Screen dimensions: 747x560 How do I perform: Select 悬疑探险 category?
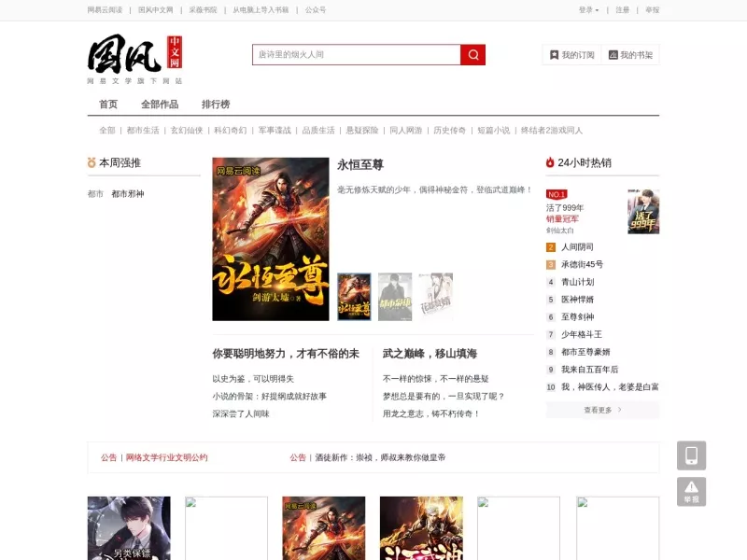pyautogui.click(x=362, y=131)
